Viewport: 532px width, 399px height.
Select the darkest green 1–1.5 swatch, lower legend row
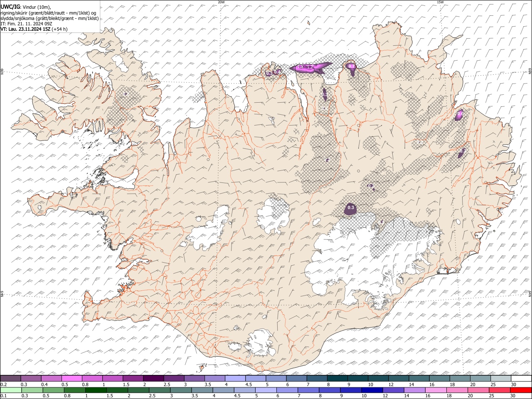point(96,390)
